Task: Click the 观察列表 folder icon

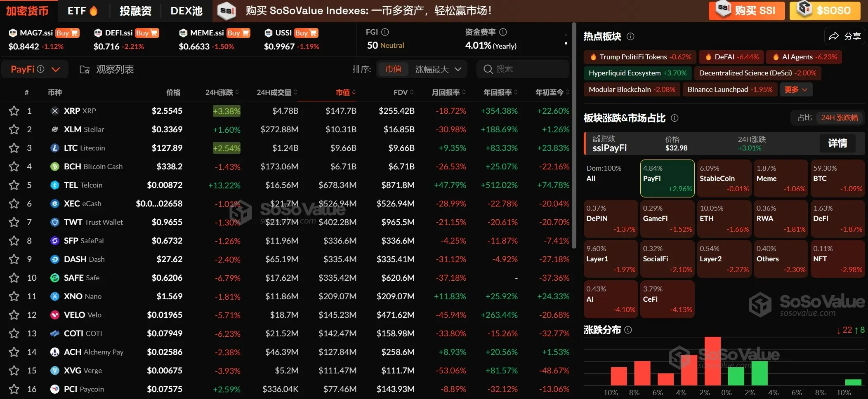Action: [85, 70]
